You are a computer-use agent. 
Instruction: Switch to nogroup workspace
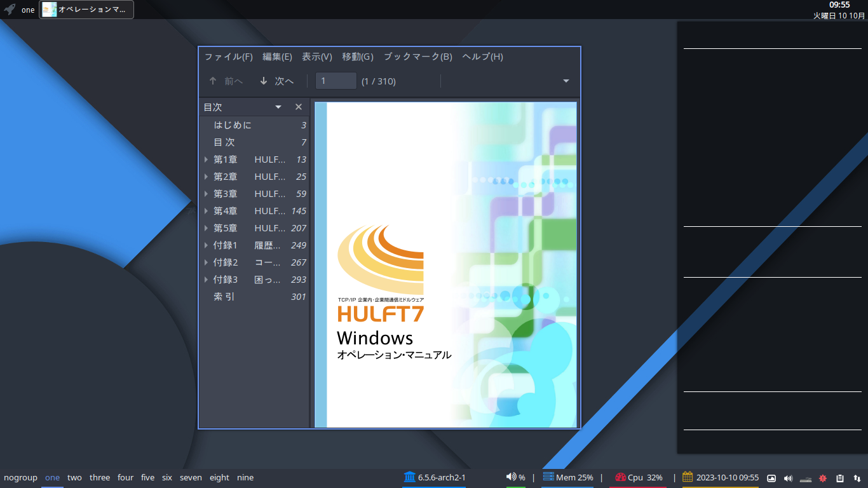20,478
